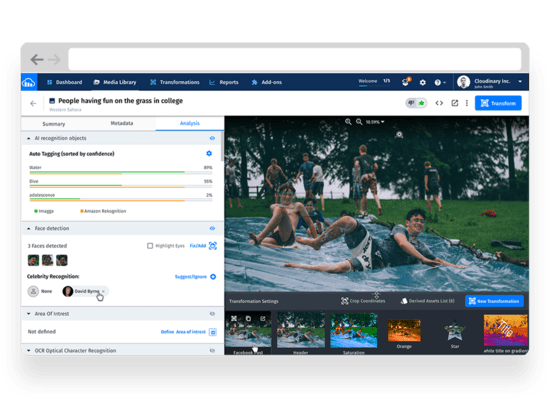Toggle AI recognition objects eye visibility
550x399 pixels.
212,138
